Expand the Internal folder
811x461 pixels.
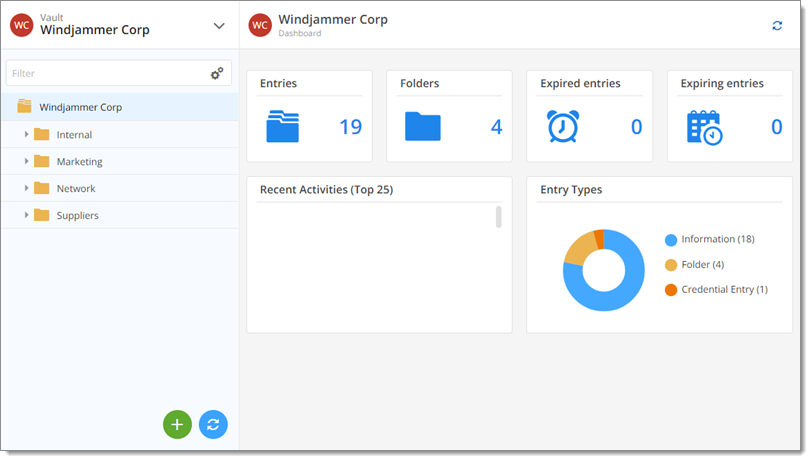[x=26, y=135]
